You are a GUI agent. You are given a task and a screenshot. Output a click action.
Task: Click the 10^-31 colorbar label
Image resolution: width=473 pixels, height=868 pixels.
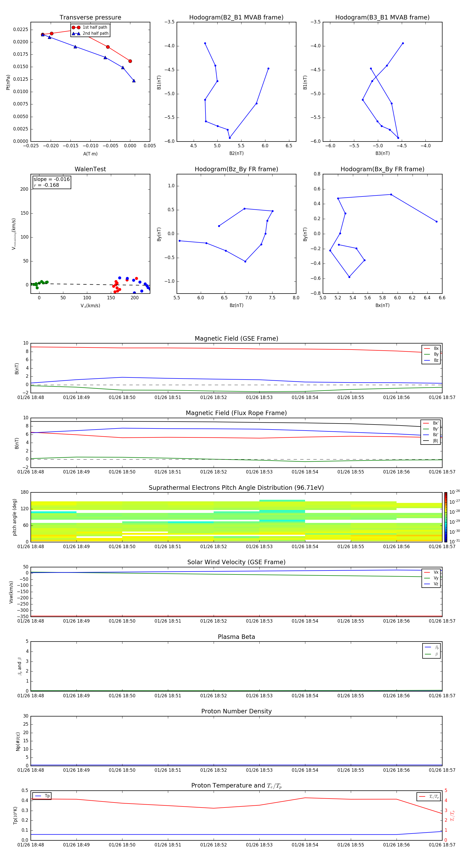(x=455, y=542)
